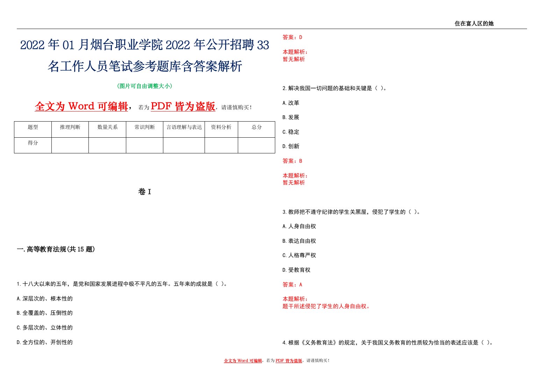Click the red text 答案：A
This screenshot has height=392, width=555.
click(x=292, y=285)
